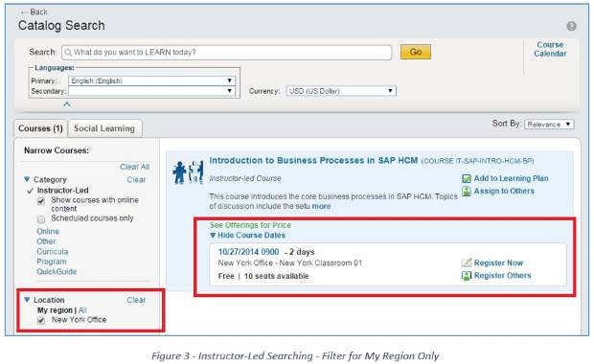The image size is (594, 364).
Task: Select the Online category
Action: [48, 232]
